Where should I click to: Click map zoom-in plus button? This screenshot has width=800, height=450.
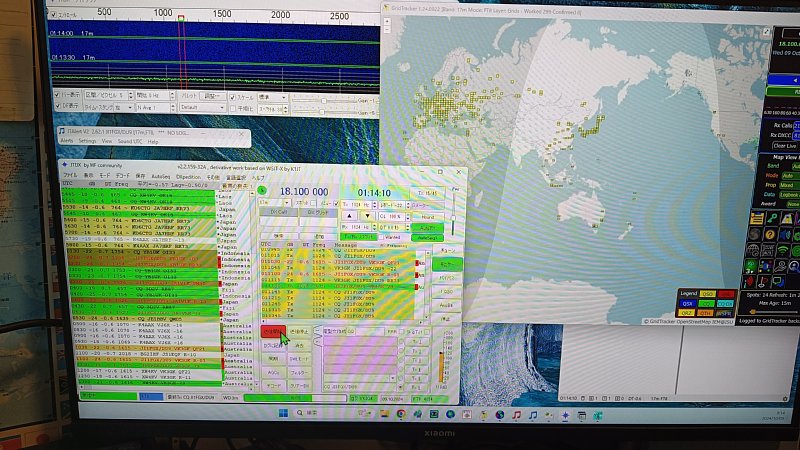387,21
